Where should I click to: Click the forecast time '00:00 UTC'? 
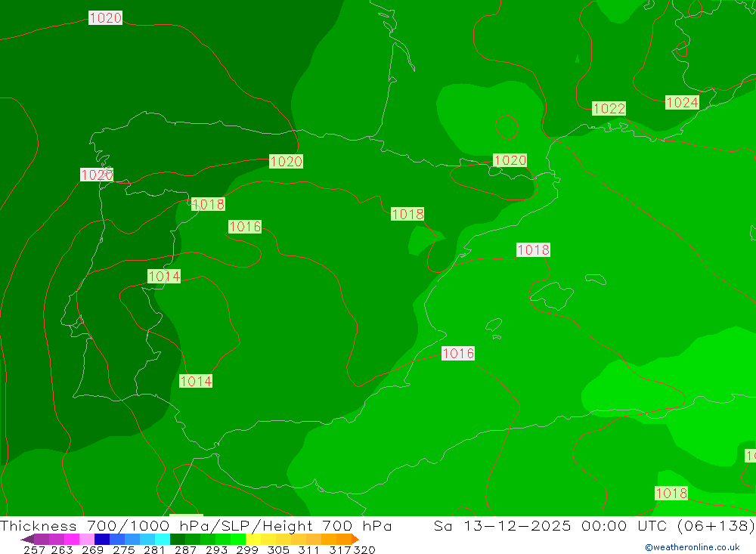(624, 525)
